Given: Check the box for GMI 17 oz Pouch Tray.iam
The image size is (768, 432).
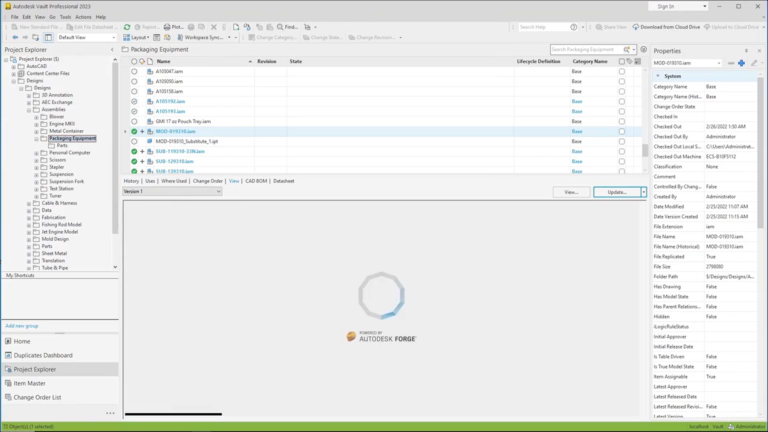Looking at the screenshot, I should coord(622,121).
